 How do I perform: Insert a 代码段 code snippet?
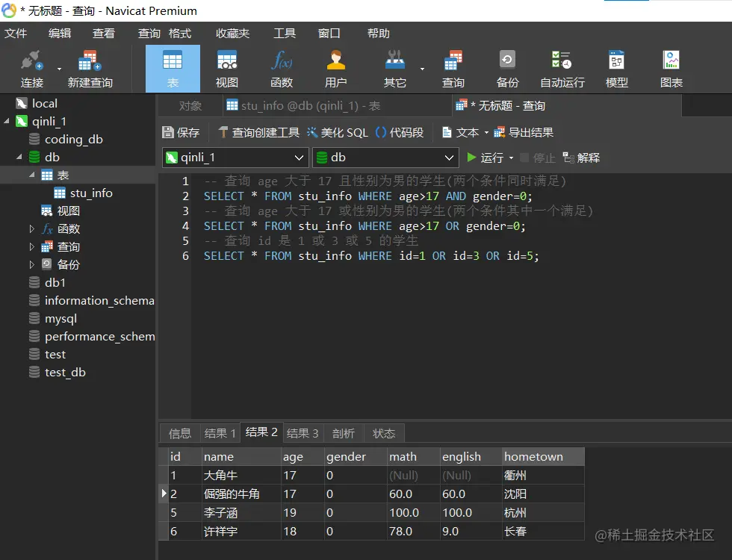click(400, 133)
